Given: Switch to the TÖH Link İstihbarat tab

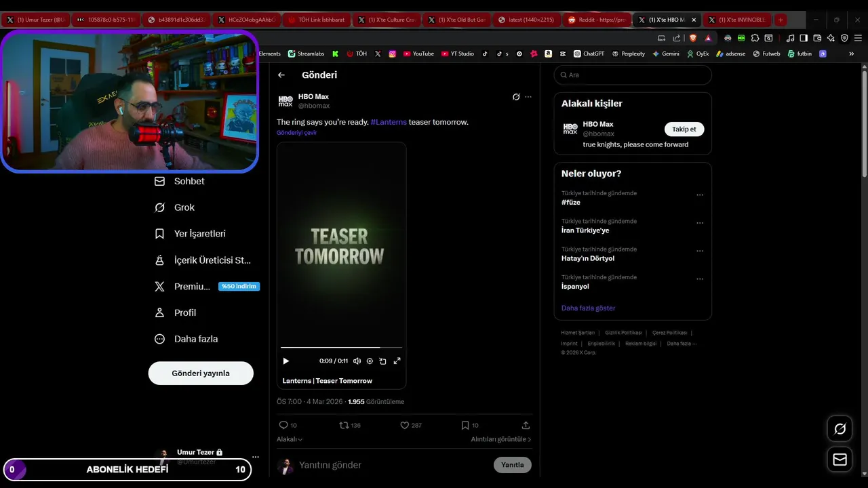Looking at the screenshot, I should 316,20.
